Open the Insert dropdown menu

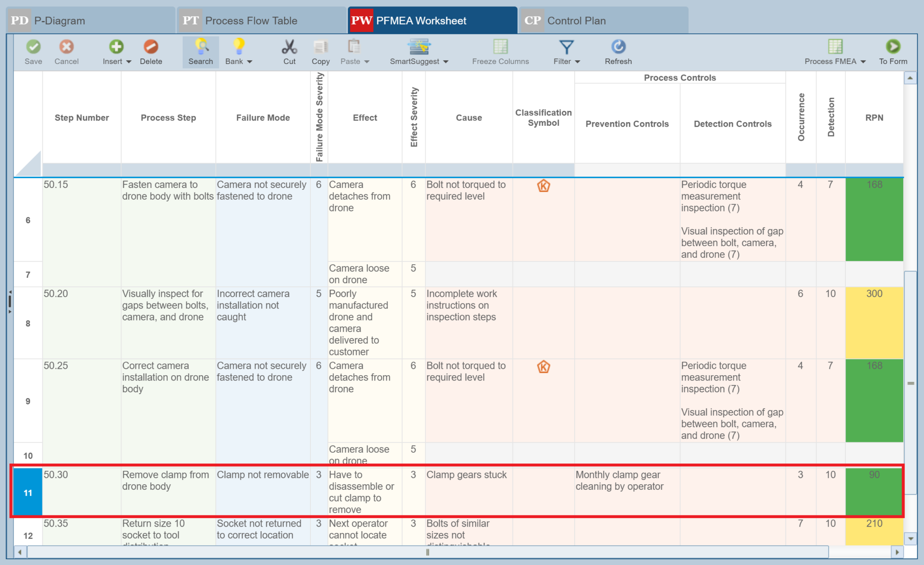129,61
